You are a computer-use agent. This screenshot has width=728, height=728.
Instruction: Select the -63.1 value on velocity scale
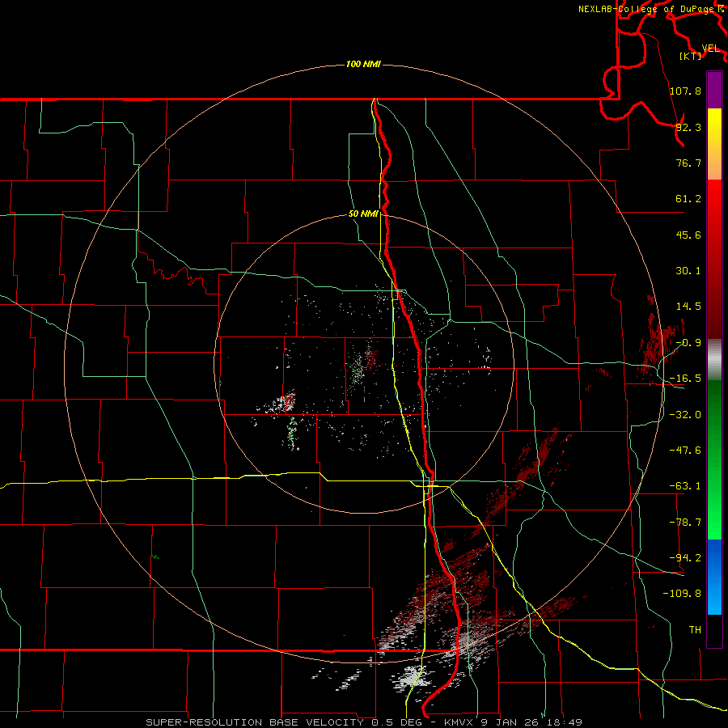tap(685, 486)
